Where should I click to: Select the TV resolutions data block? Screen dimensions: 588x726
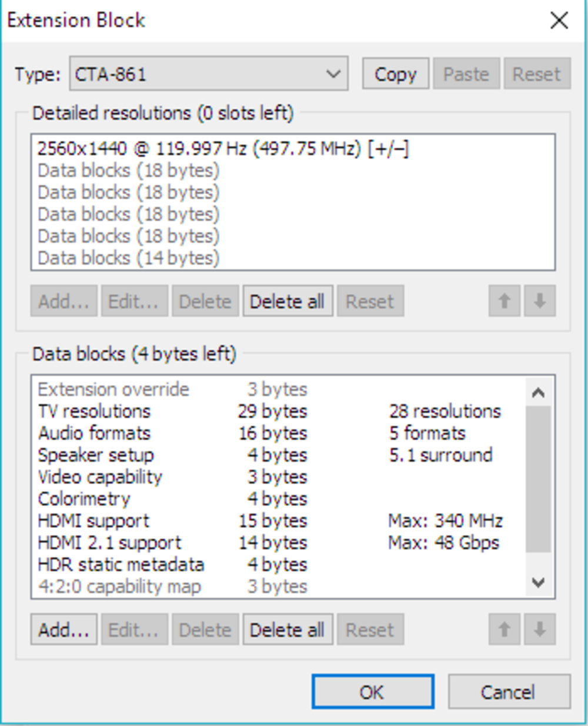point(94,411)
